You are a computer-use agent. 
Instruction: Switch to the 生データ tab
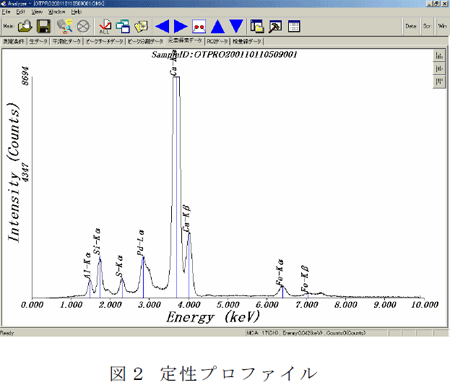(38, 41)
